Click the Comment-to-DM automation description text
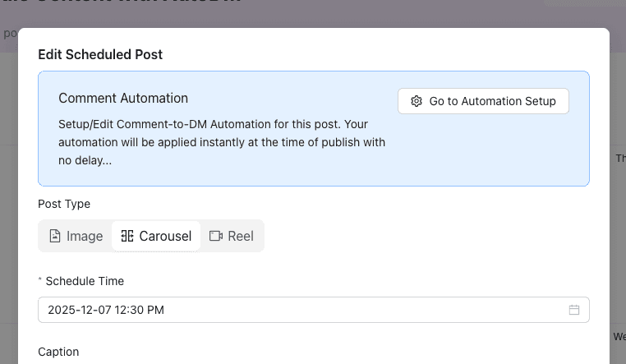 pyautogui.click(x=222, y=142)
